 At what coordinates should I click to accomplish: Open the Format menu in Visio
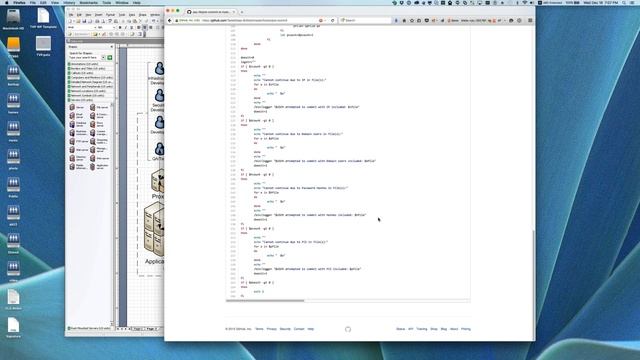click(110, 15)
